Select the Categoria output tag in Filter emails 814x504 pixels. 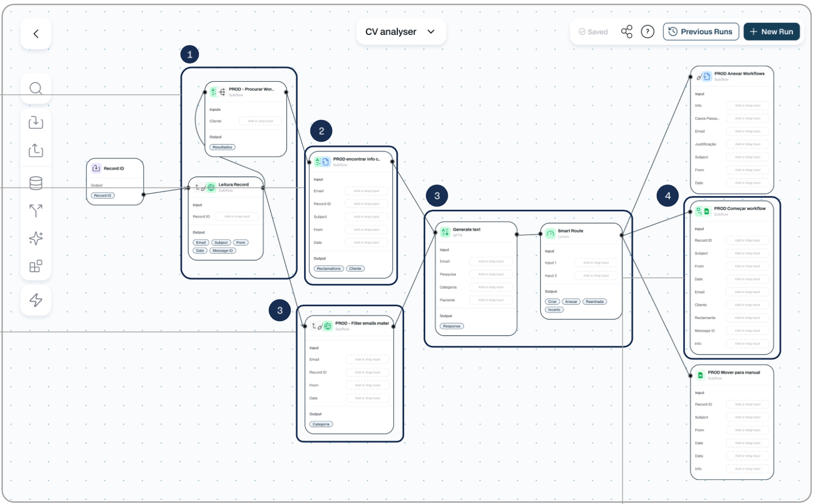321,425
